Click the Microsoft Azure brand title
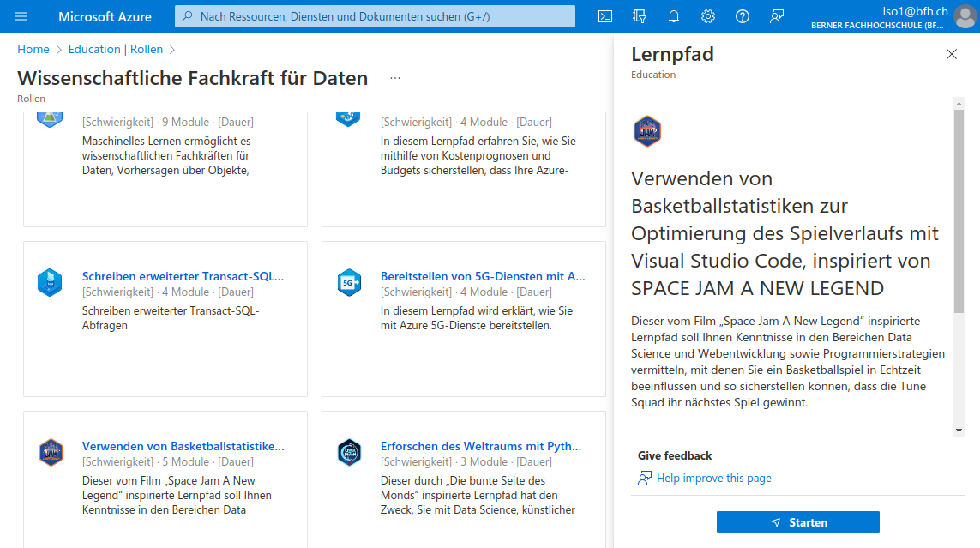The width and height of the screenshot is (980, 548). coord(105,17)
